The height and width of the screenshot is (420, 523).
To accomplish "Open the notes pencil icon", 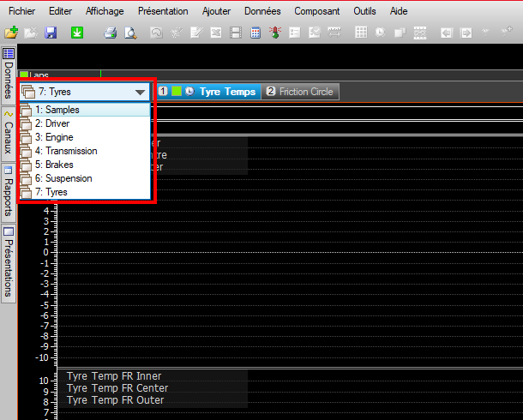I will click(x=196, y=33).
